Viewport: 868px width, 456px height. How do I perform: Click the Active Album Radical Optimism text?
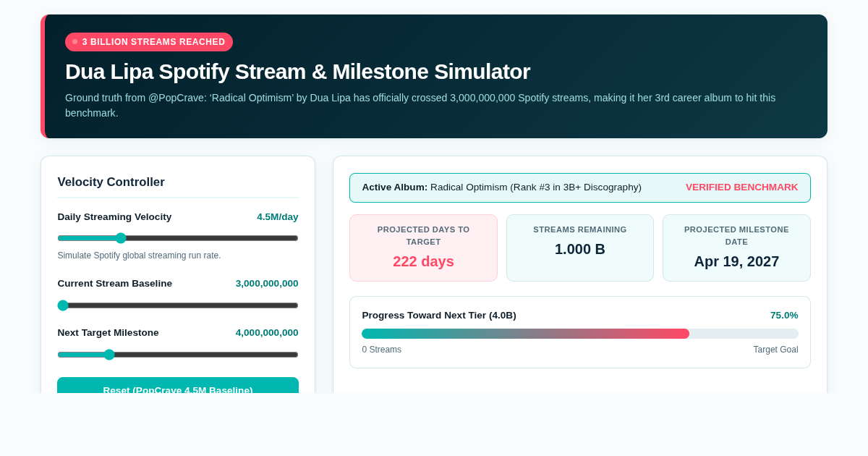click(x=502, y=187)
